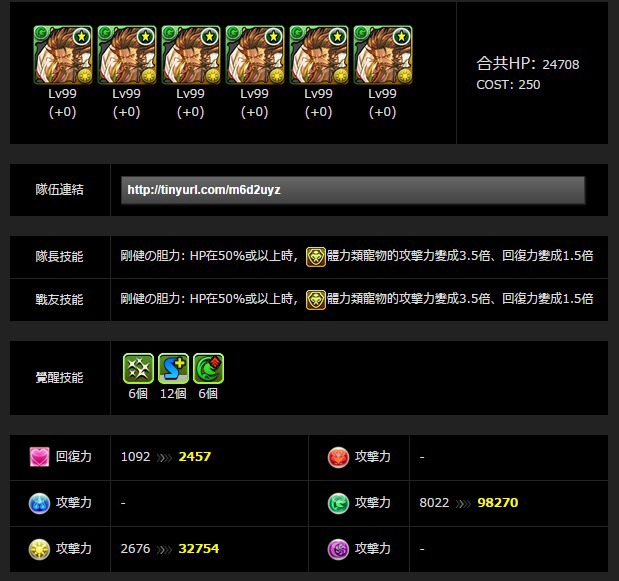The width and height of the screenshot is (619, 581).
Task: Click the recovery value 2457
Action: (195, 457)
